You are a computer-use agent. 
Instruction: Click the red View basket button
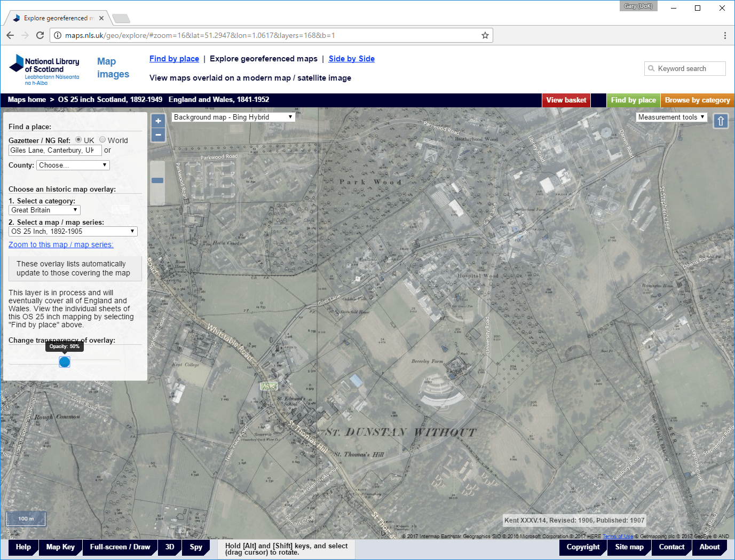click(x=566, y=100)
